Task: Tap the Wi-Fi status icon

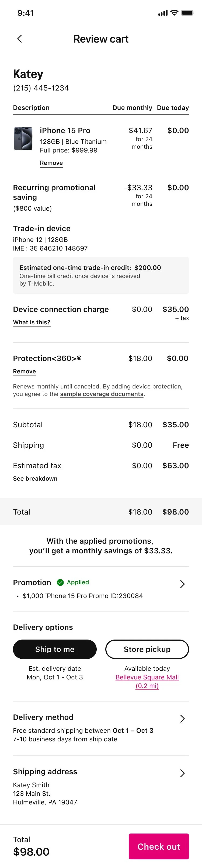Action: pos(174,13)
